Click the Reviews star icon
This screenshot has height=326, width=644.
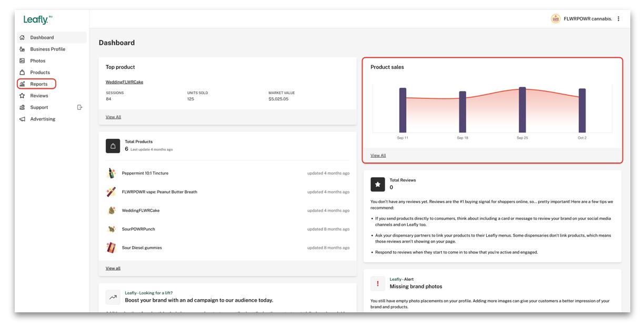point(22,96)
